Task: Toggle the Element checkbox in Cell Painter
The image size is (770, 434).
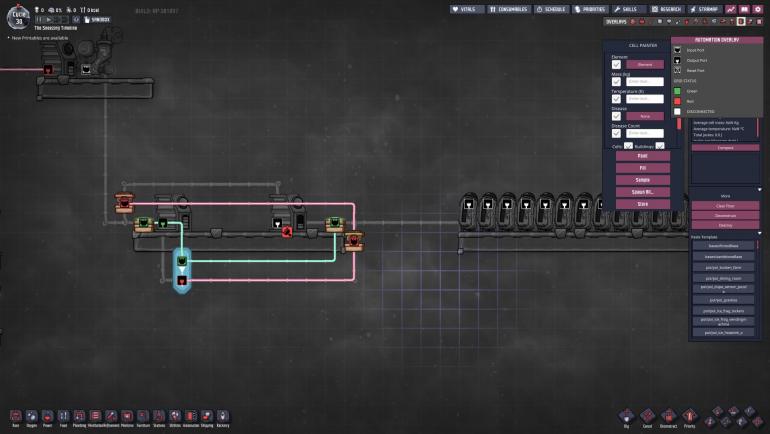Action: (617, 64)
